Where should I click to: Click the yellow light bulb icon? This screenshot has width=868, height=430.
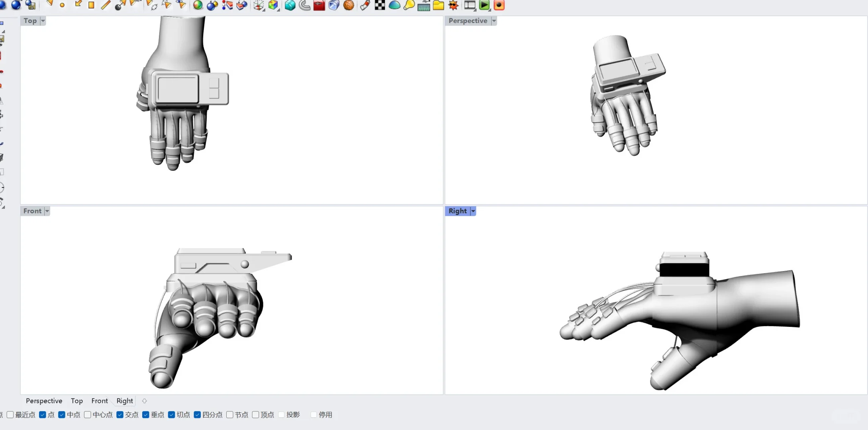pyautogui.click(x=409, y=5)
